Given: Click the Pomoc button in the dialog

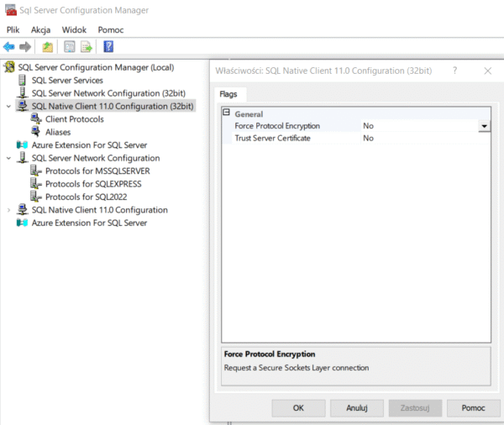Looking at the screenshot, I should click(473, 408).
